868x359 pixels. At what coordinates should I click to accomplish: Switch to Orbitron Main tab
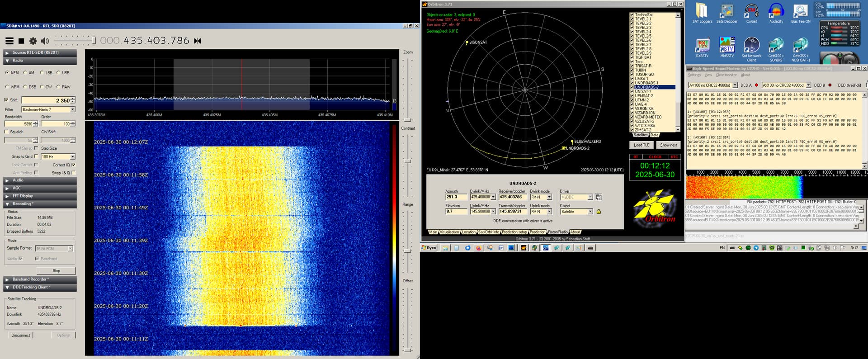point(433,232)
